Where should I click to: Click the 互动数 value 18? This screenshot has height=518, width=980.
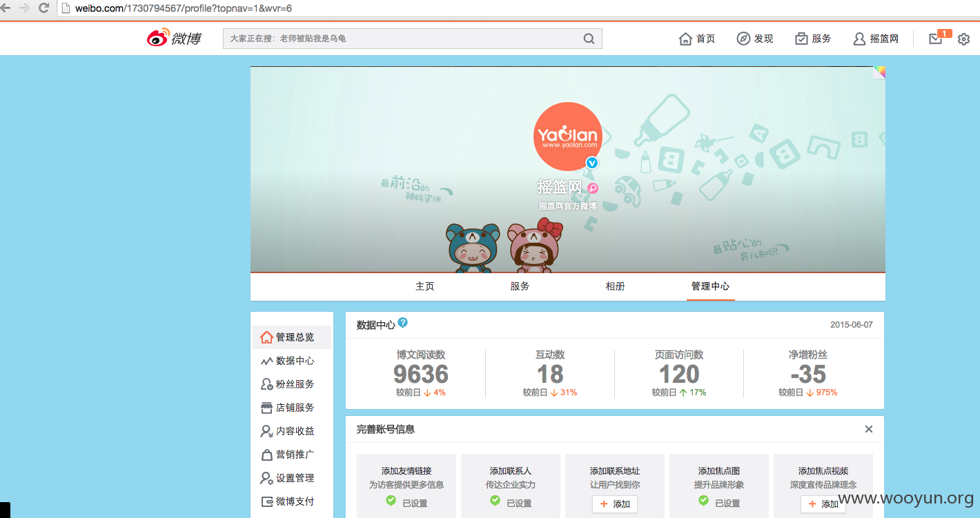[550, 375]
